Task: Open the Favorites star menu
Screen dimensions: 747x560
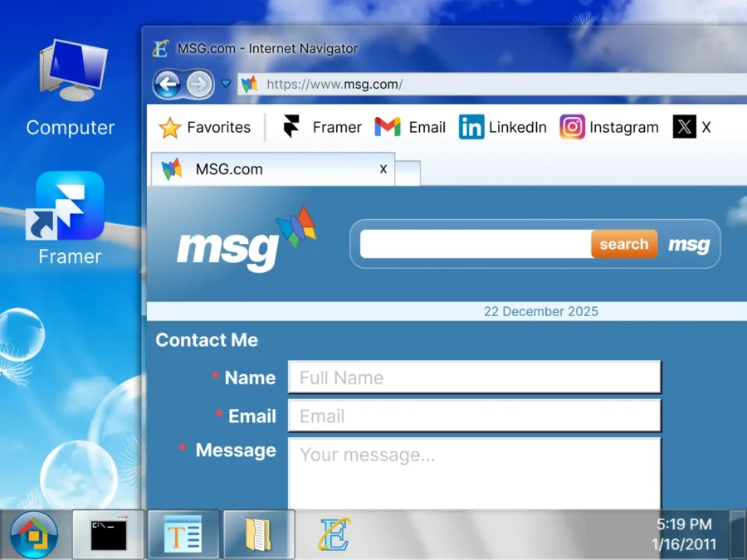Action: coord(204,127)
